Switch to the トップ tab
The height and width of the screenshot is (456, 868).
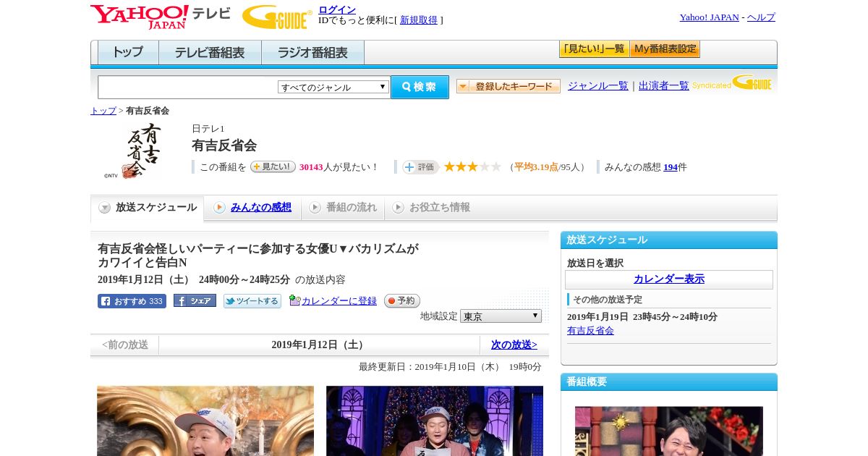(x=128, y=52)
